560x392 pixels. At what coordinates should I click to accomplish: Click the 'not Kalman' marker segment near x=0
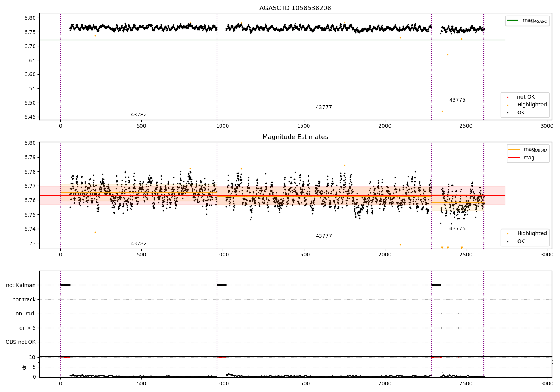pos(65,285)
